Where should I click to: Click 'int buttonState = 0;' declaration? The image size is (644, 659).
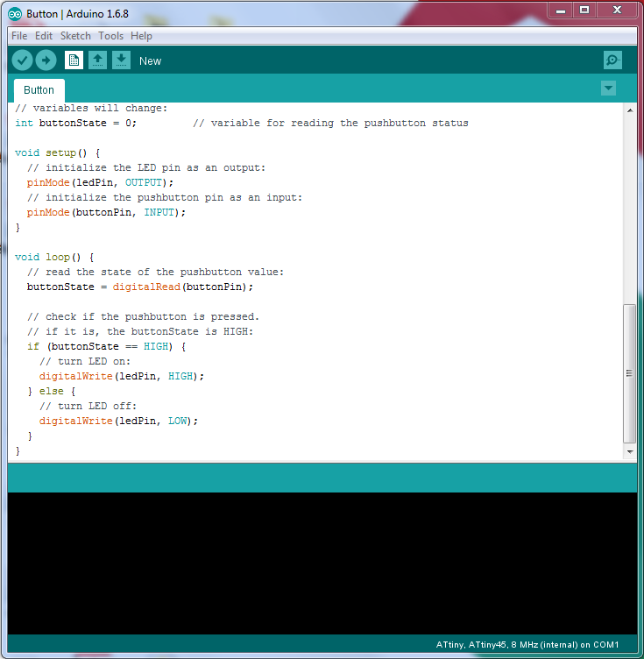coord(75,124)
